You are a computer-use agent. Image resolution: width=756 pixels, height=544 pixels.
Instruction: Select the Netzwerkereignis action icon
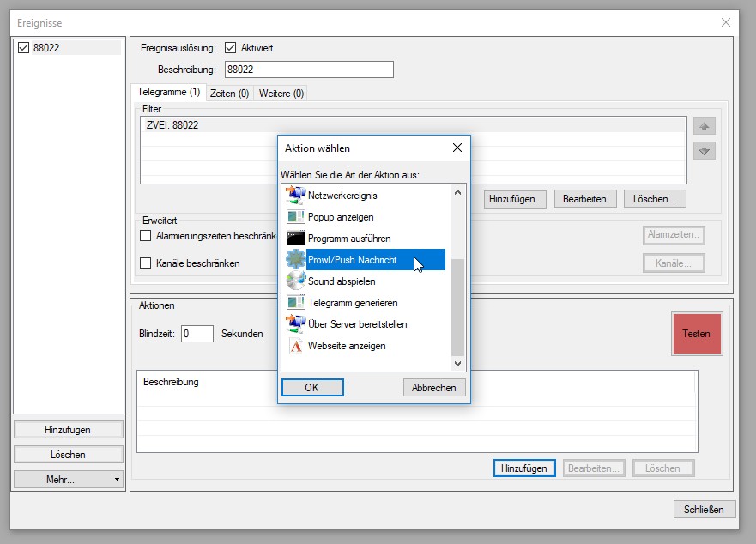click(x=295, y=195)
